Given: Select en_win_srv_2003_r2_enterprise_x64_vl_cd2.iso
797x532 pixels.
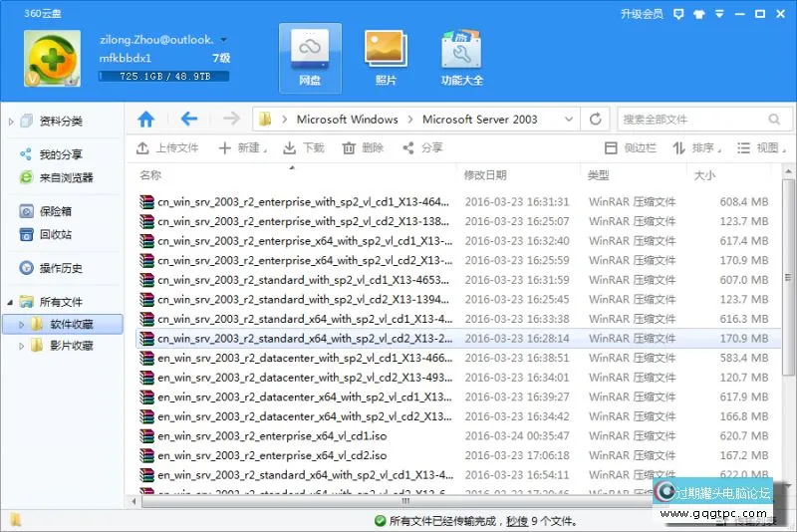Looking at the screenshot, I should pyautogui.click(x=457, y=455).
